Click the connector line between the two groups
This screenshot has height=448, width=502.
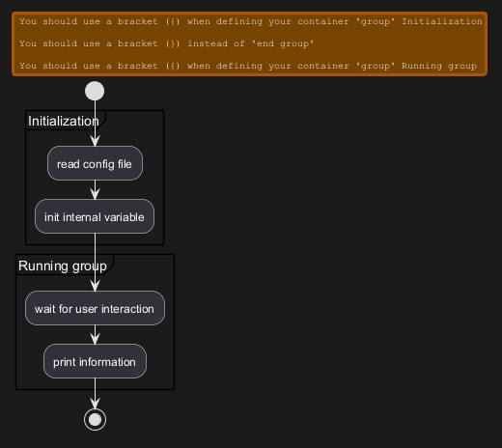pos(95,249)
